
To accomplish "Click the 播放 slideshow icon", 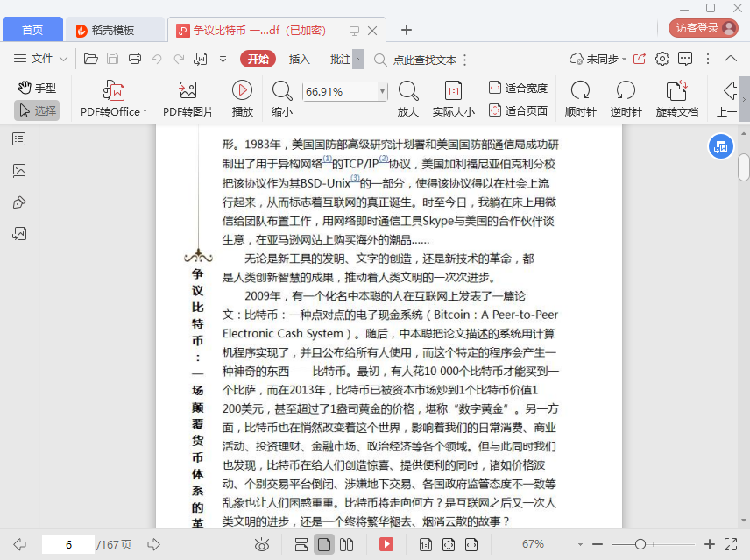I will pos(242,90).
